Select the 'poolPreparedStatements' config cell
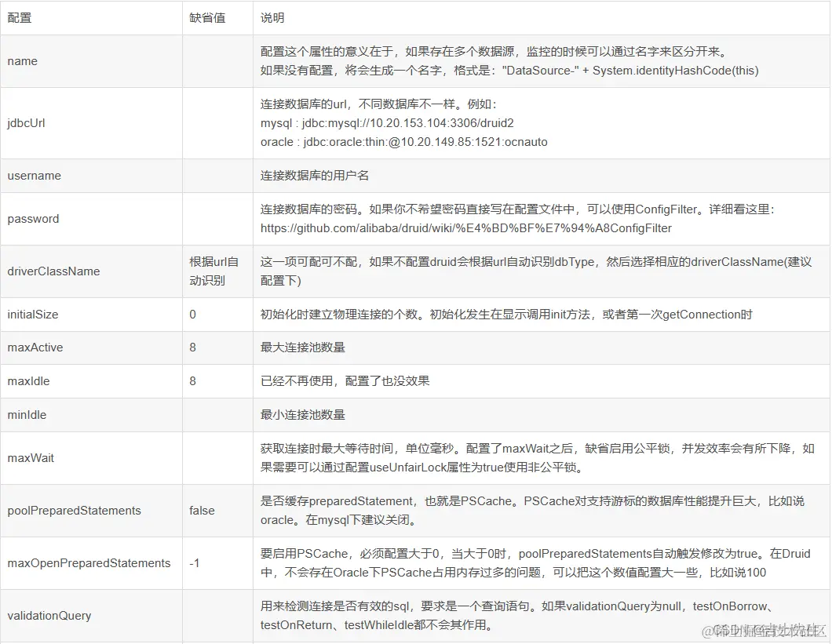832x644 pixels. pos(91,511)
